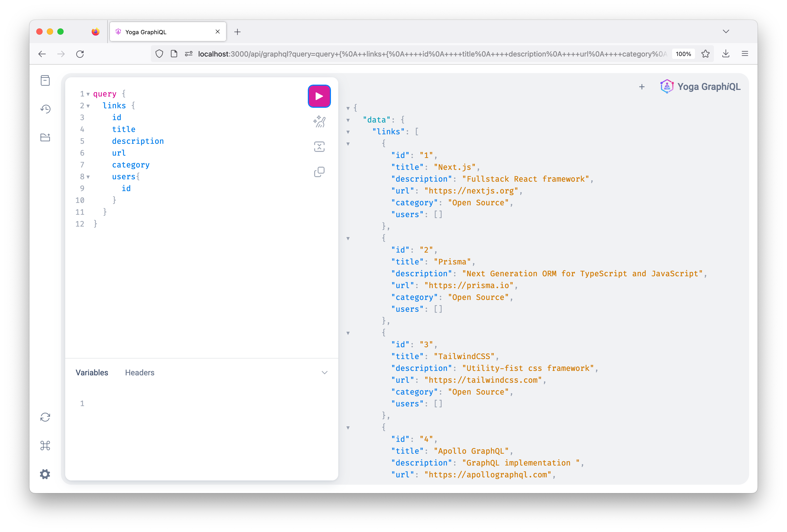
Task: Bookmark this page with the star icon
Action: coord(706,54)
